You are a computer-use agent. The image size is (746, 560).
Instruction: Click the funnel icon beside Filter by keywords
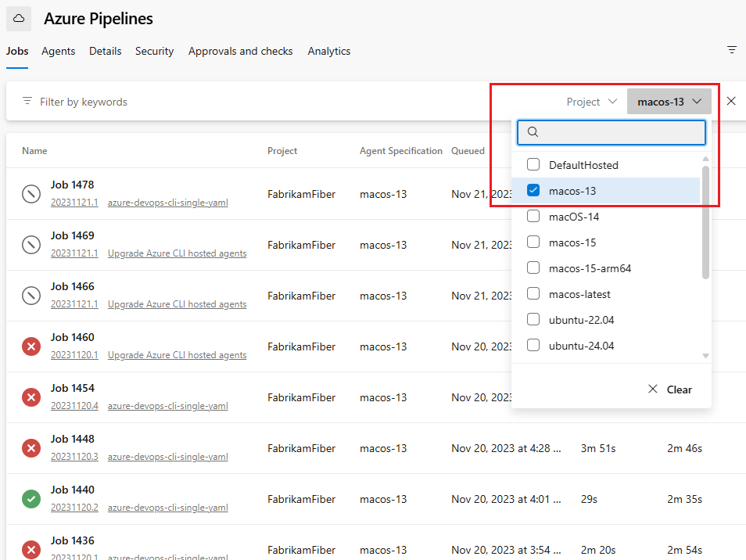[x=27, y=101]
